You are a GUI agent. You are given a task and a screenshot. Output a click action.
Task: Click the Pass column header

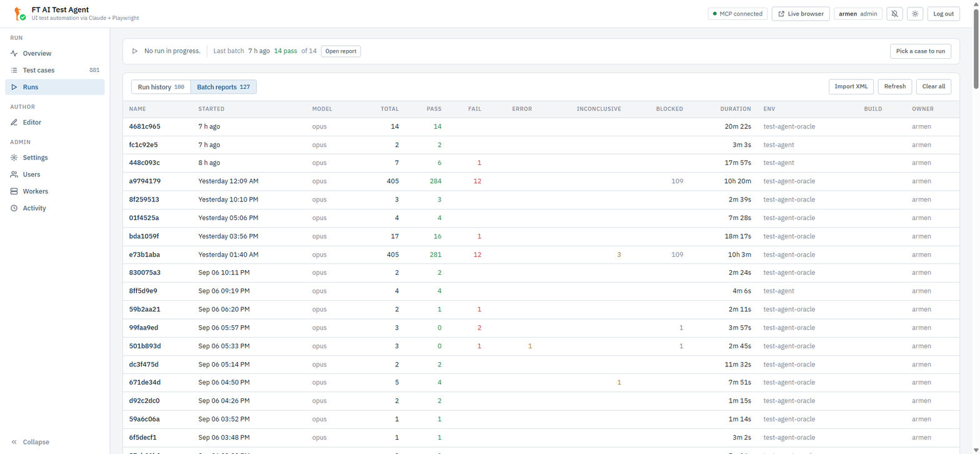pos(434,109)
